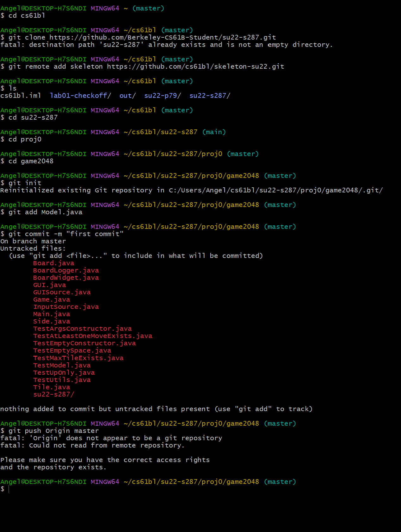
Task: Click InputSource.java in the untracked list
Action: [66, 307]
